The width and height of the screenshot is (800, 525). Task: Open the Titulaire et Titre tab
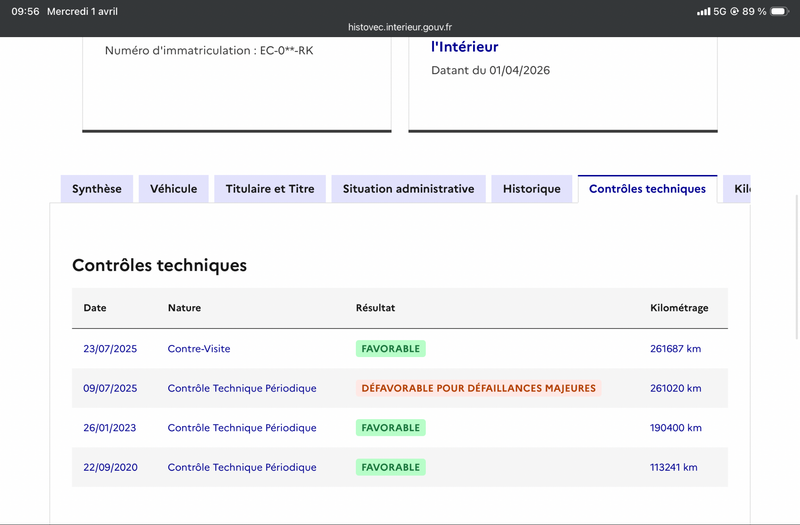[x=270, y=189]
